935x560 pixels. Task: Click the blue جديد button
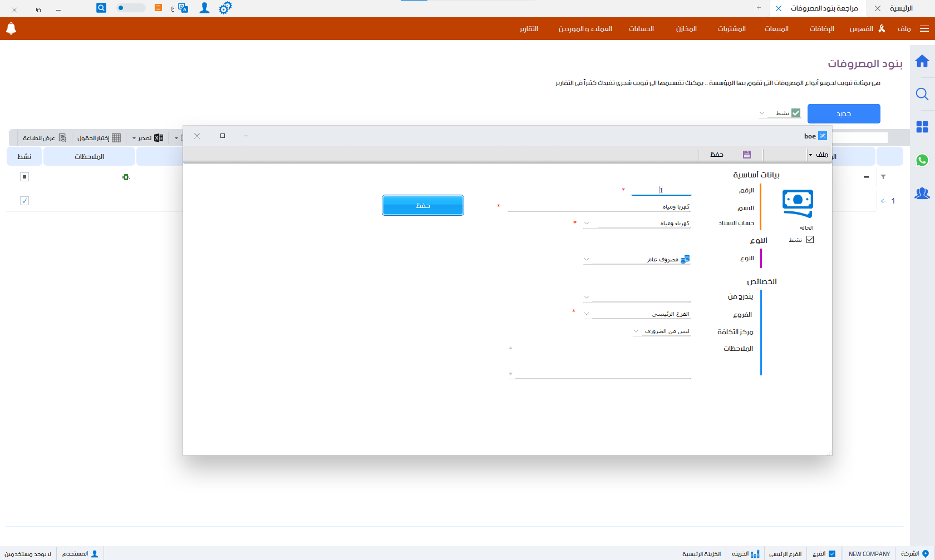click(844, 114)
